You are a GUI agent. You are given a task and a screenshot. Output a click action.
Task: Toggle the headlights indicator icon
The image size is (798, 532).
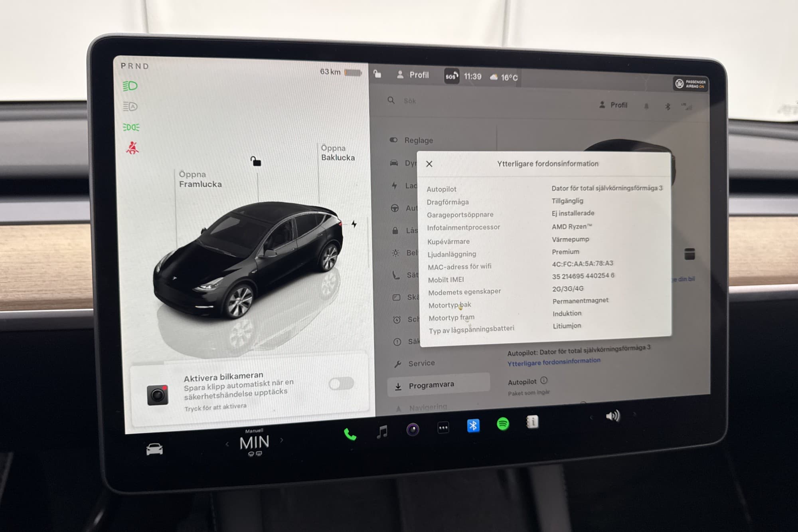[130, 86]
